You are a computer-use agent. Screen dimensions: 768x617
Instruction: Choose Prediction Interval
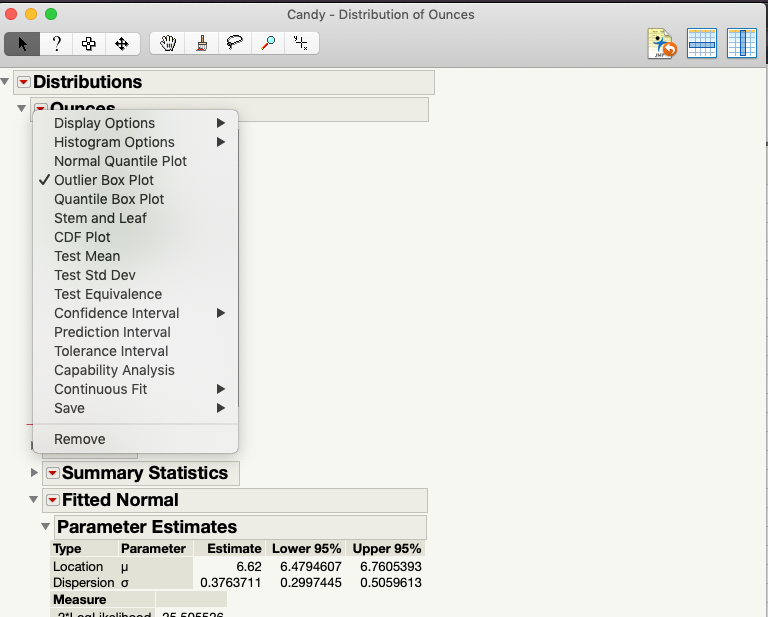point(135,332)
